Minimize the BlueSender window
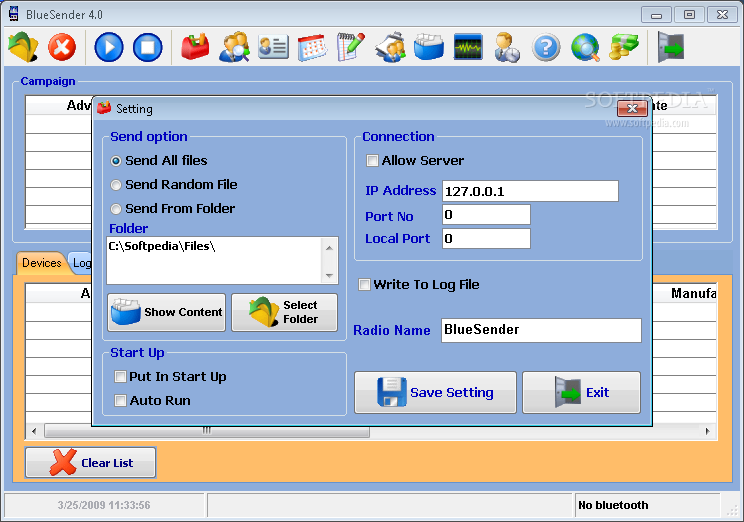This screenshot has height=522, width=744. [x=656, y=15]
